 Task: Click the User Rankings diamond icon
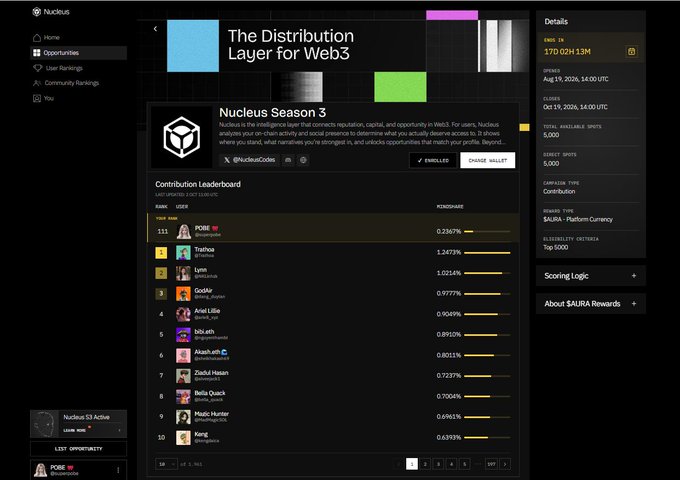37,68
